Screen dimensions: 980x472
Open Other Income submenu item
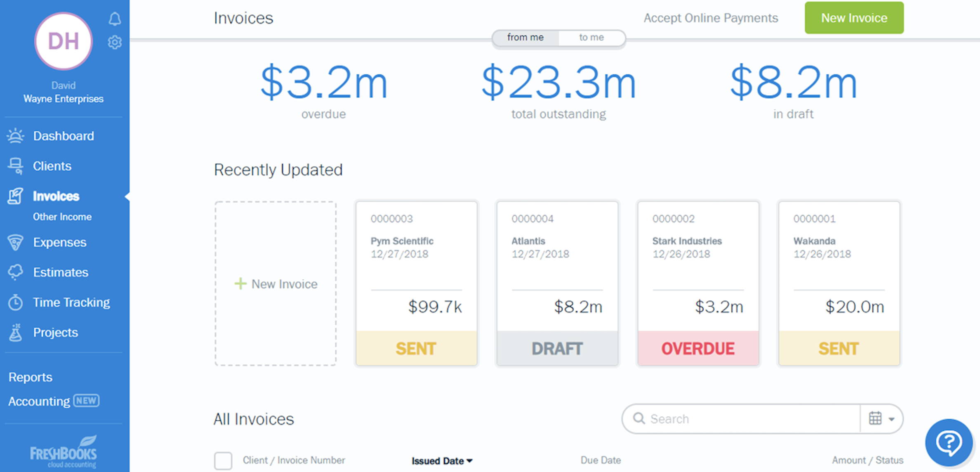pos(62,217)
